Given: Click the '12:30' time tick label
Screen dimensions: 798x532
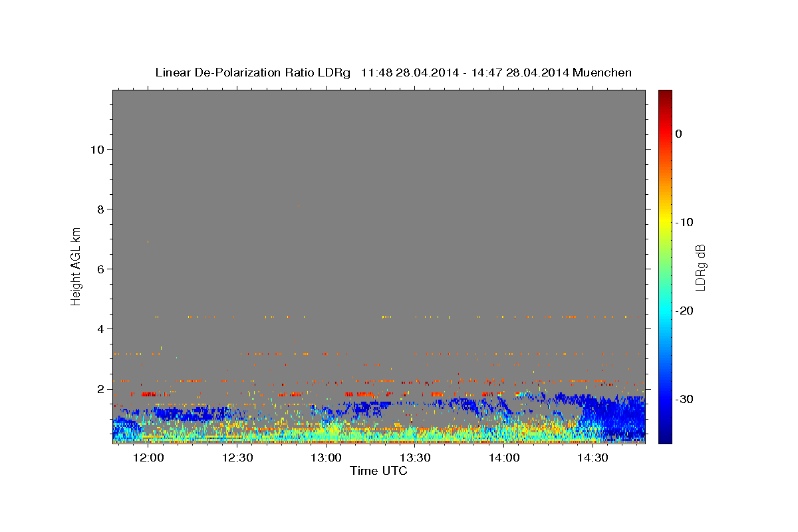Looking at the screenshot, I should pos(237,458).
